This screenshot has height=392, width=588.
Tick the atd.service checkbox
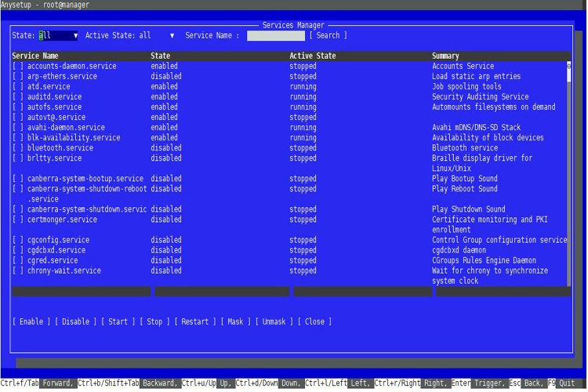17,86
